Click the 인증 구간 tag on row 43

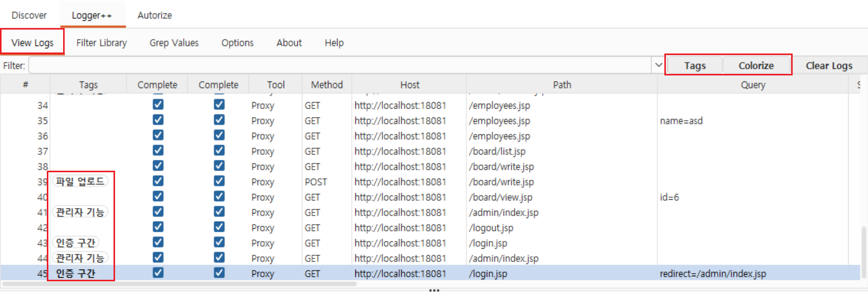pos(75,243)
